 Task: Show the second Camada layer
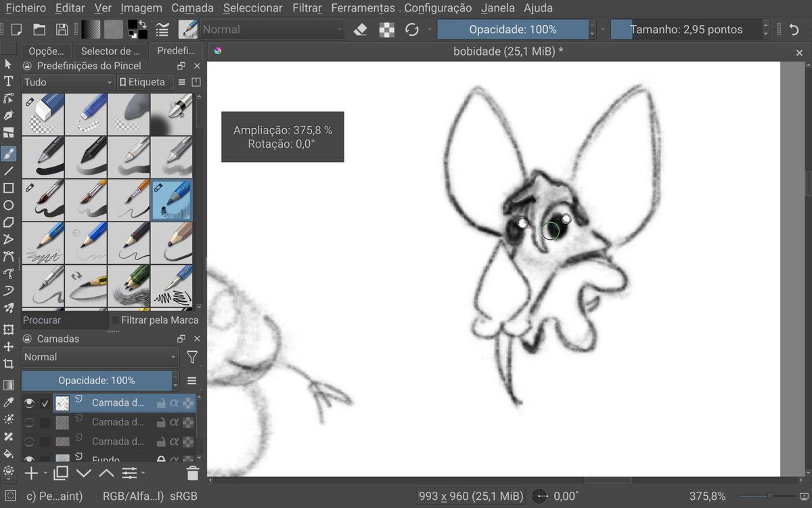point(29,422)
